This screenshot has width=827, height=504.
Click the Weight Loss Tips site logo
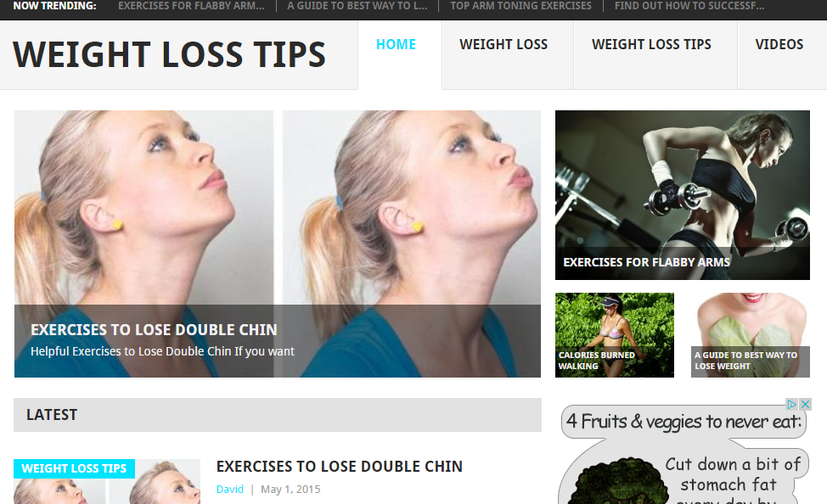point(169,55)
